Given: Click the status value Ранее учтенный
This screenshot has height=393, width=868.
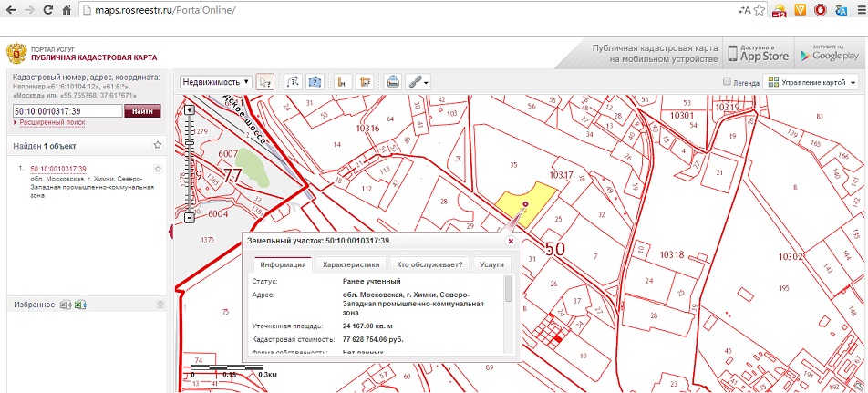Looking at the screenshot, I should click(371, 281).
